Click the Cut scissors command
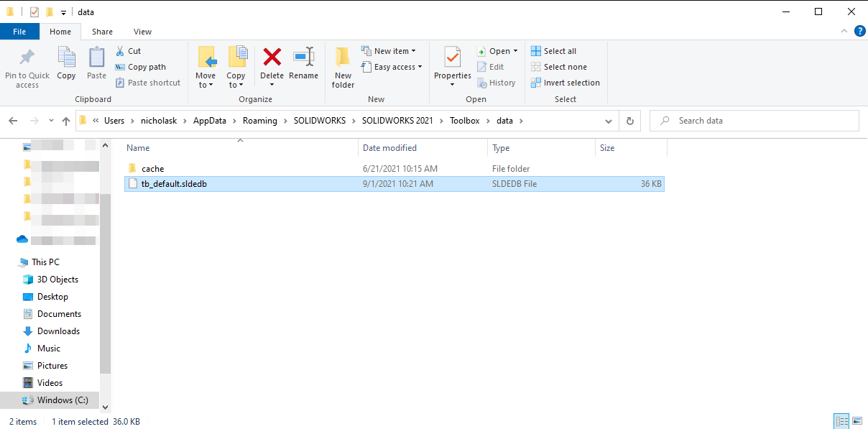 click(x=128, y=51)
